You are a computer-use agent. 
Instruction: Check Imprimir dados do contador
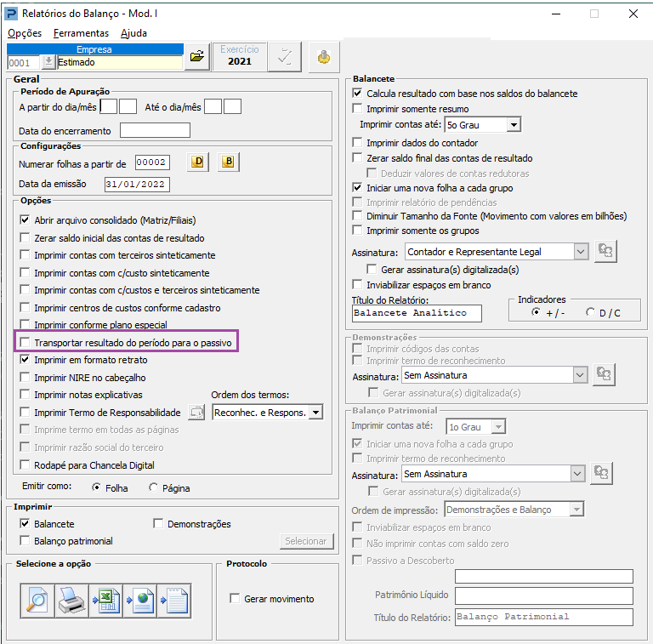357,142
